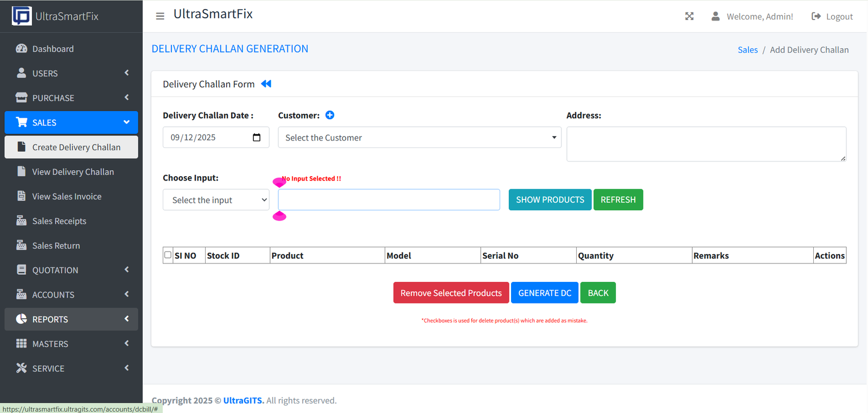
Task: Open the date picker calendar icon
Action: point(257,137)
